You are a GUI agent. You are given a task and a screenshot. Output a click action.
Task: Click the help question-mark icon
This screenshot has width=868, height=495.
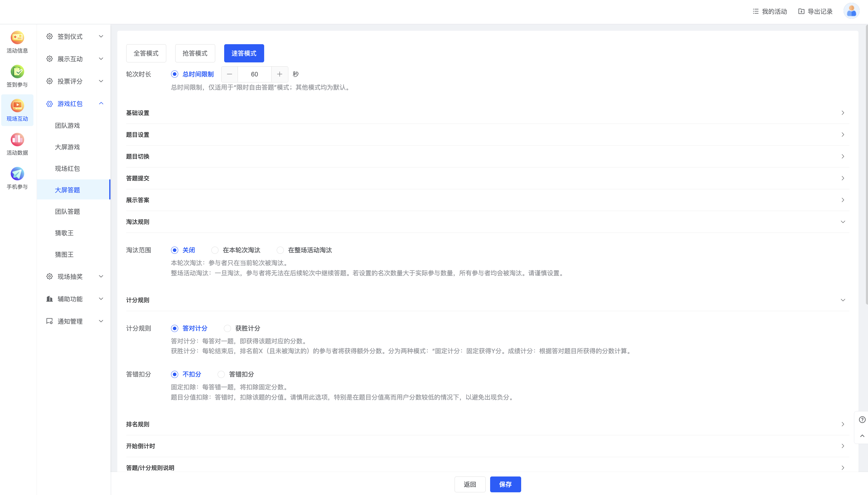click(862, 419)
